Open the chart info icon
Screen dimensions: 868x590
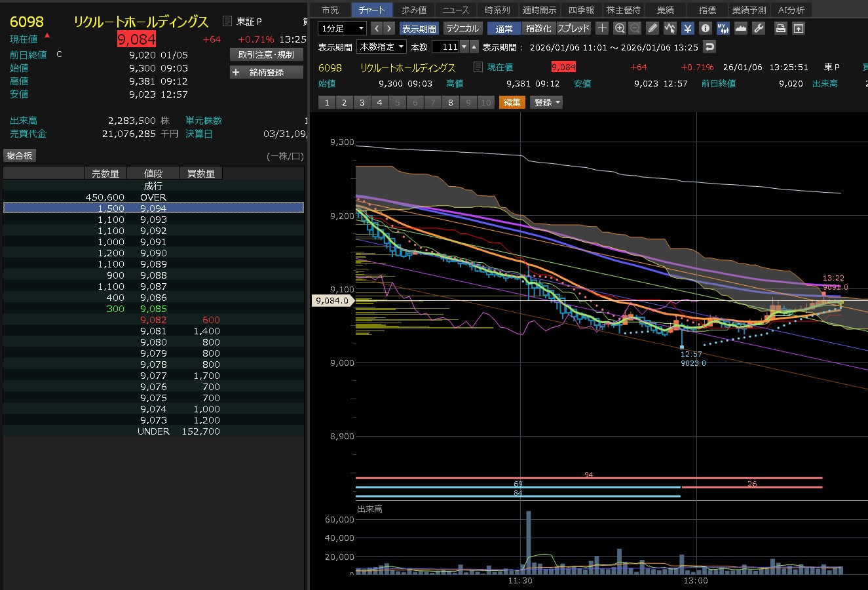(x=705, y=28)
